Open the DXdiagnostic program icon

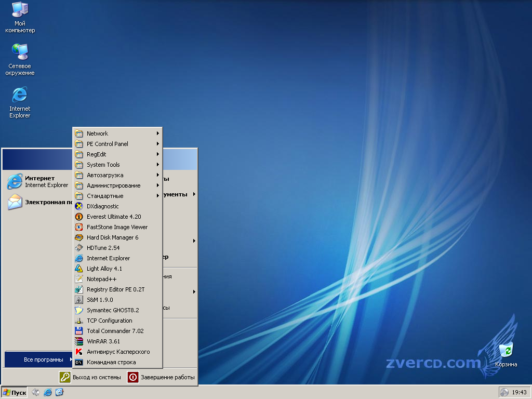coord(79,206)
